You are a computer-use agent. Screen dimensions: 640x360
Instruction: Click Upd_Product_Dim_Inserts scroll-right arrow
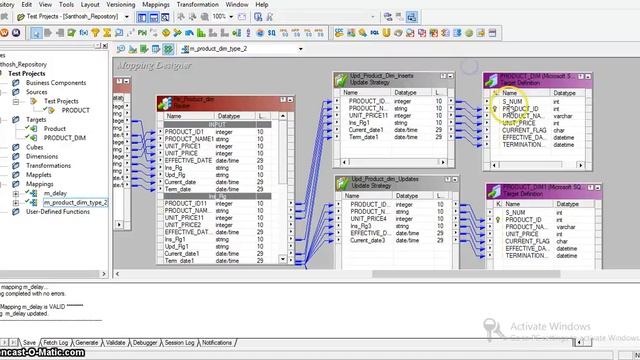coord(443,162)
